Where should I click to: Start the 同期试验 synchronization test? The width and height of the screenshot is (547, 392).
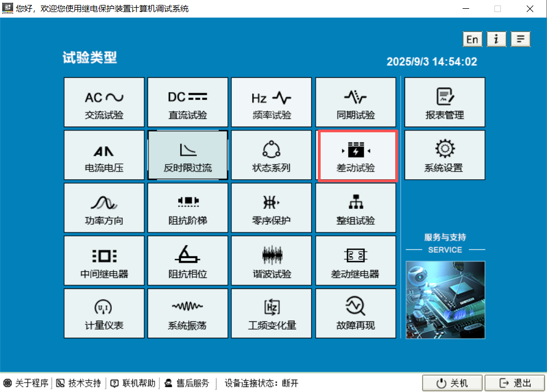[355, 102]
